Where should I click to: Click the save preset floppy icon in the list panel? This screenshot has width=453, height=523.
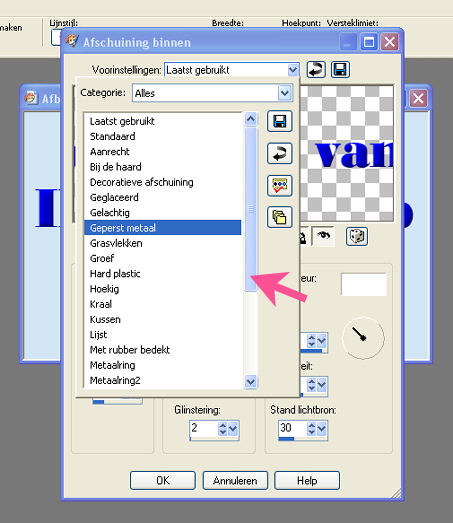280,121
